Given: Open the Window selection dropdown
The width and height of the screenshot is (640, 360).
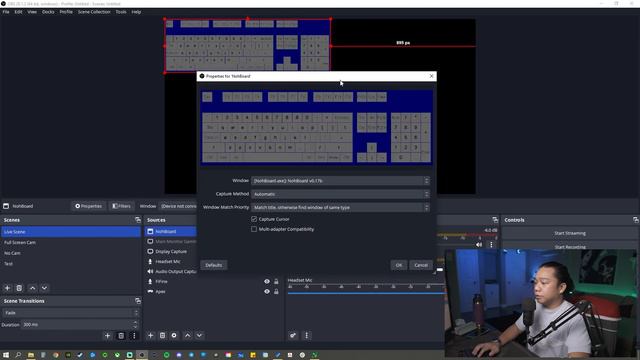Looking at the screenshot, I should [340, 180].
